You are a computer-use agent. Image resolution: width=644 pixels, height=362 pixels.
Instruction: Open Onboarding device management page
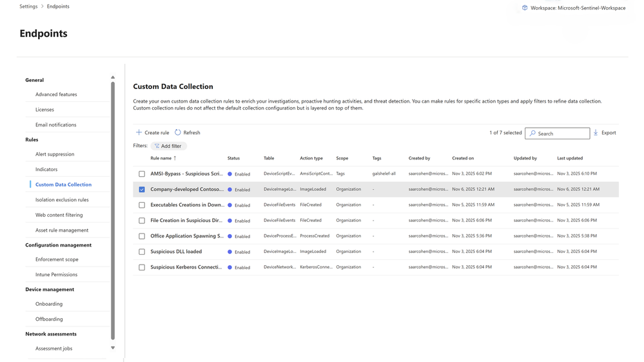click(49, 304)
